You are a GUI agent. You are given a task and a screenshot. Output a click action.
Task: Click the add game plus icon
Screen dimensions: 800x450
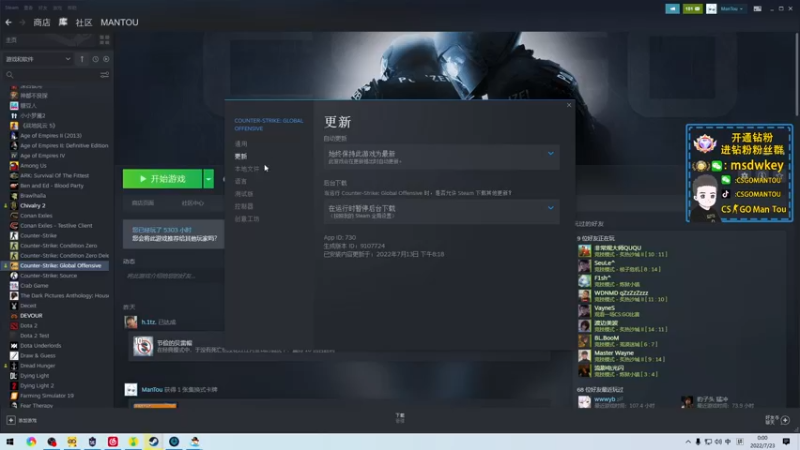[11, 420]
